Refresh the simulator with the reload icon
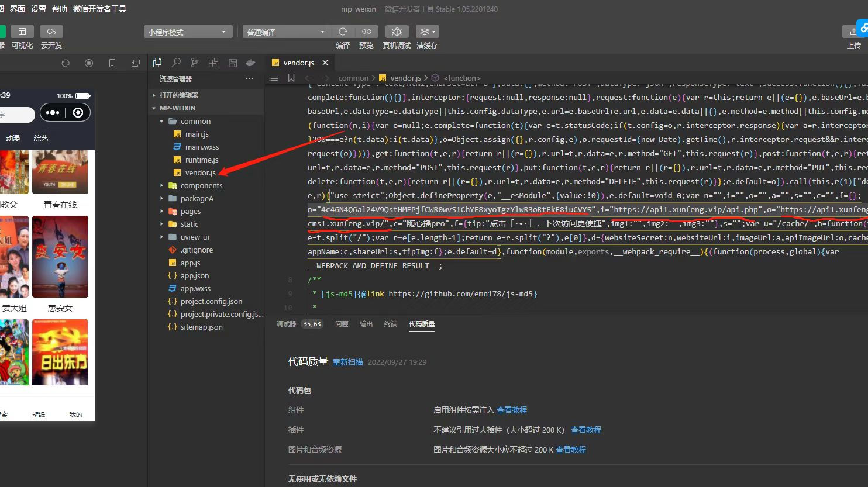The width and height of the screenshot is (868, 487). (66, 63)
